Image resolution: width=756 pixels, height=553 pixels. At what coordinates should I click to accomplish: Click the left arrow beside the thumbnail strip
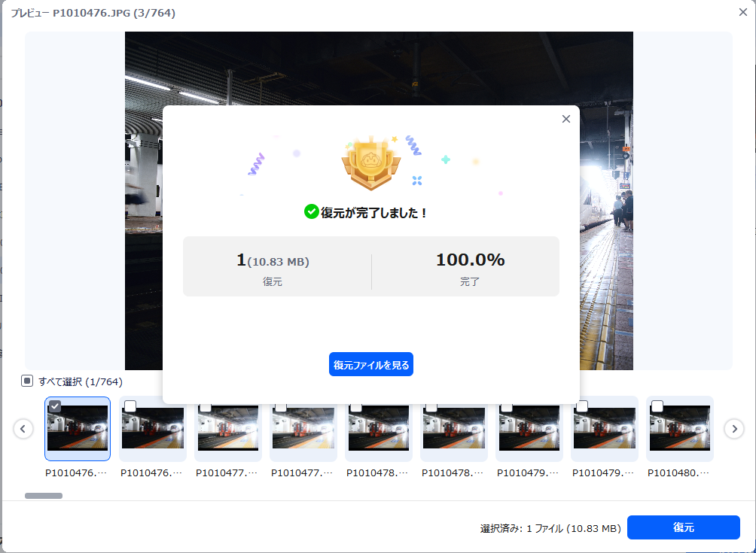(x=23, y=429)
